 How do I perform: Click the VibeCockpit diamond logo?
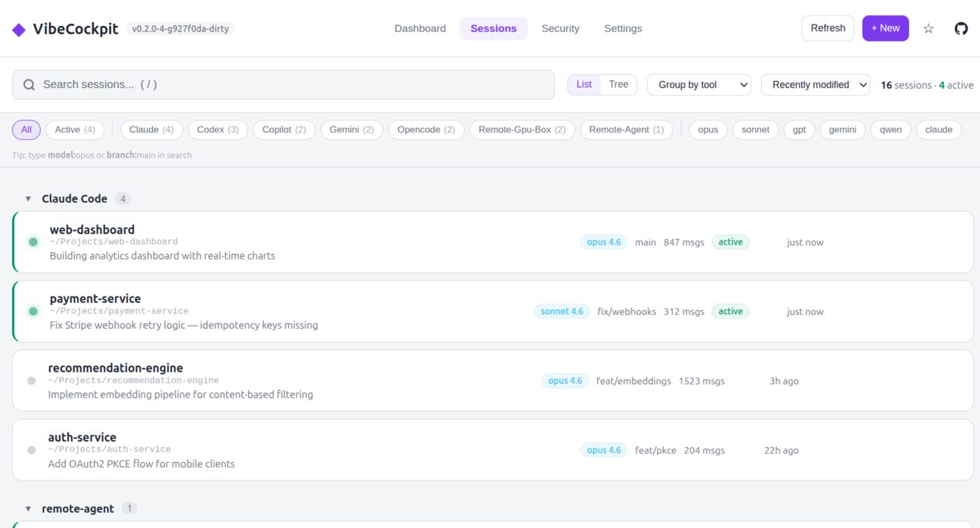point(18,29)
